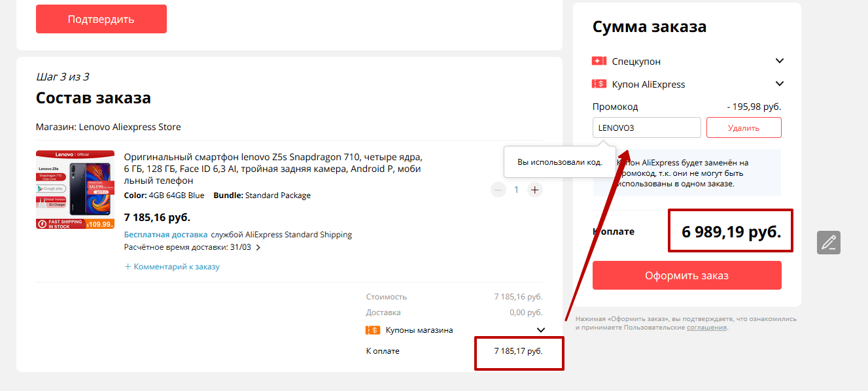Viewport: 868px width, 391px height.
Task: Decrease product quantity with minus button
Action: pyautogui.click(x=498, y=190)
